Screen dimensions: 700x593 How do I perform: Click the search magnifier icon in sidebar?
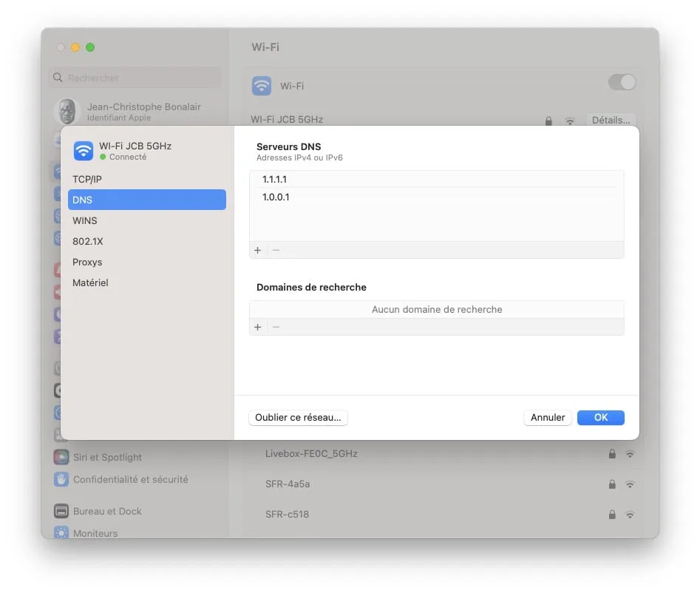[58, 78]
